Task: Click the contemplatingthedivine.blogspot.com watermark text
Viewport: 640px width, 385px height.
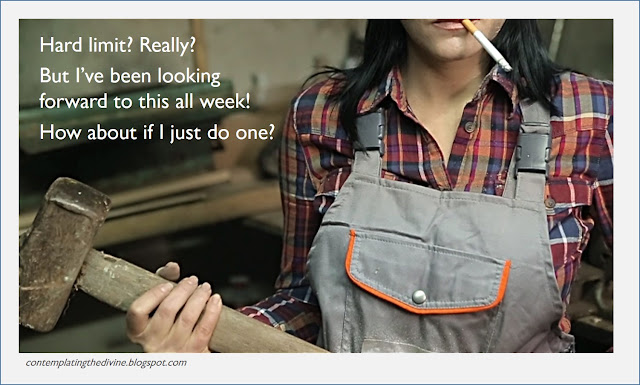Action: (106, 363)
